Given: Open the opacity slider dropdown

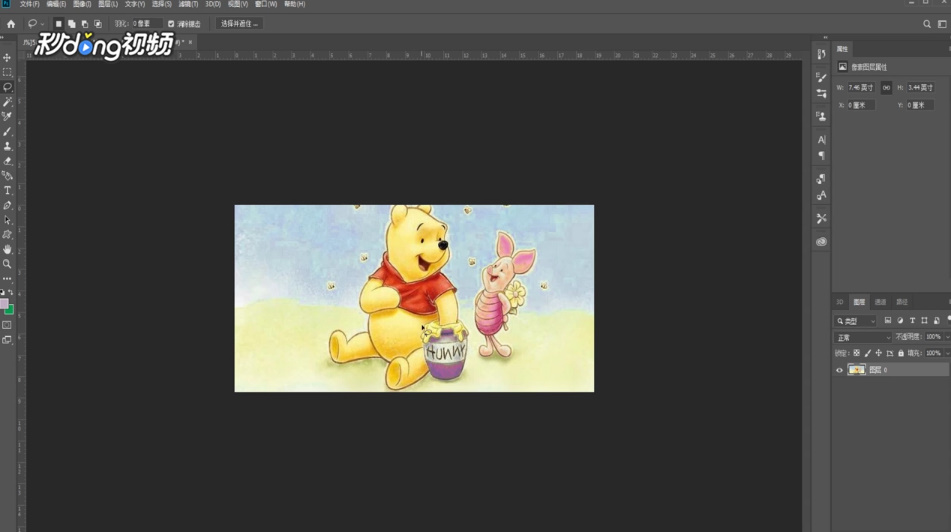Looking at the screenshot, I should [x=948, y=337].
